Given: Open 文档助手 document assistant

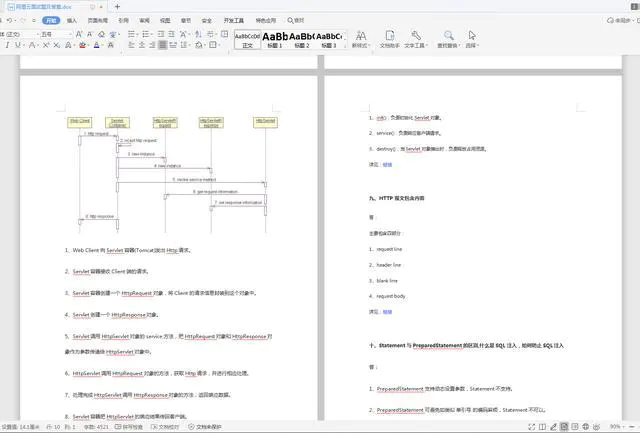Looking at the screenshot, I should 390,40.
